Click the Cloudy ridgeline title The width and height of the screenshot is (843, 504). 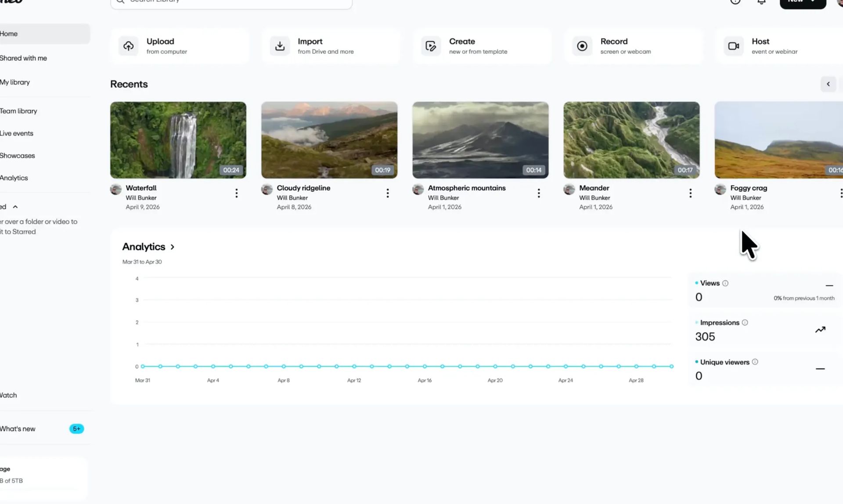pos(303,188)
